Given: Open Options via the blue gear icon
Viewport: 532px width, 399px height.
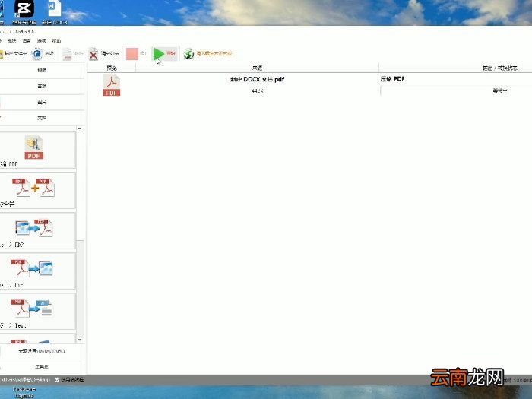Looking at the screenshot, I should click(x=37, y=54).
